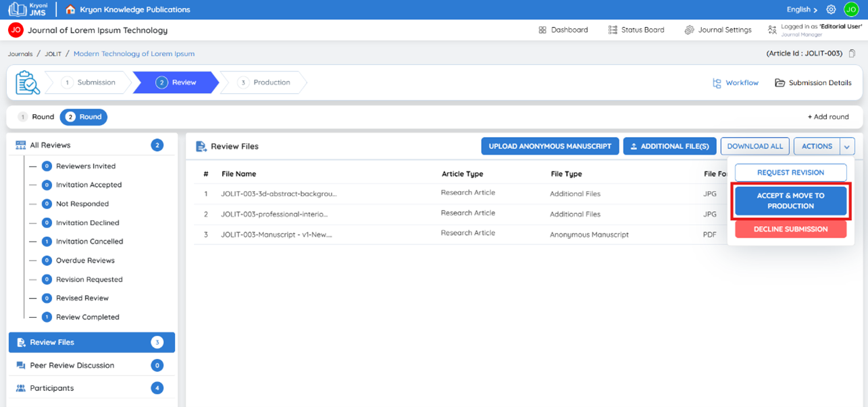Viewport: 868px width, 407px height.
Task: Copy article ID using the clipboard icon
Action: point(852,53)
